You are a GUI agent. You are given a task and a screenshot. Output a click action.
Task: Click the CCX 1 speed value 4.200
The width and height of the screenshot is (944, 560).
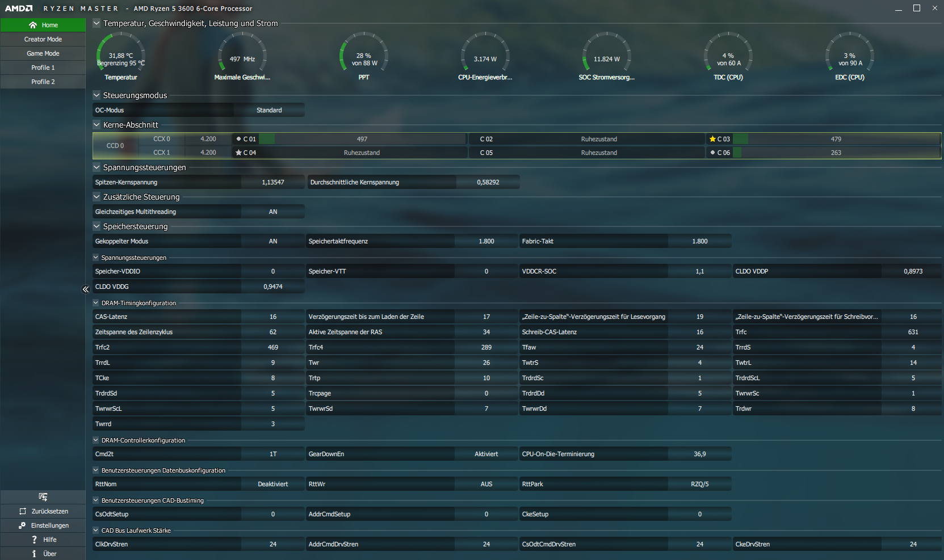[208, 153]
